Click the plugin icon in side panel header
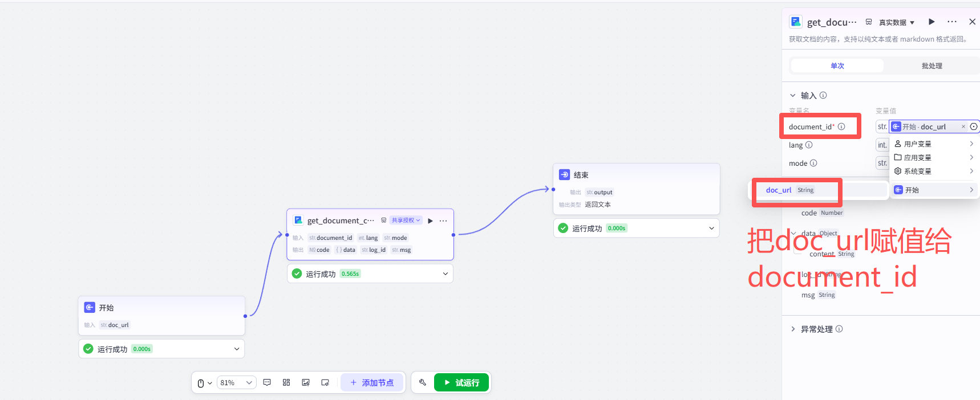Image resolution: width=980 pixels, height=400 pixels. point(796,22)
